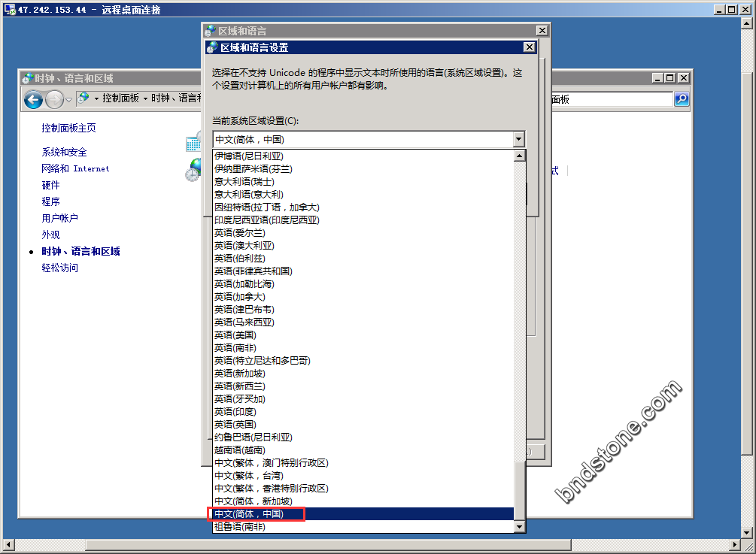Click the calendar Date and Time icon

(x=193, y=142)
